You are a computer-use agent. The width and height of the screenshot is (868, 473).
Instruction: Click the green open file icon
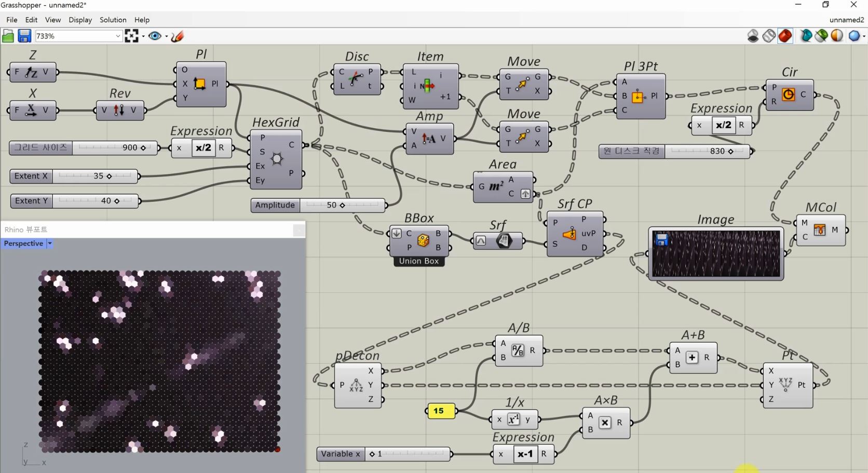pos(8,36)
